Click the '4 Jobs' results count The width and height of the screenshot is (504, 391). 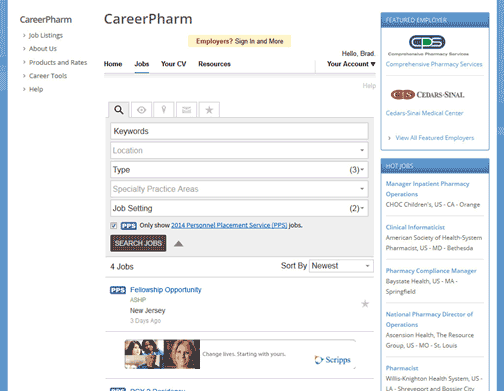(x=122, y=267)
